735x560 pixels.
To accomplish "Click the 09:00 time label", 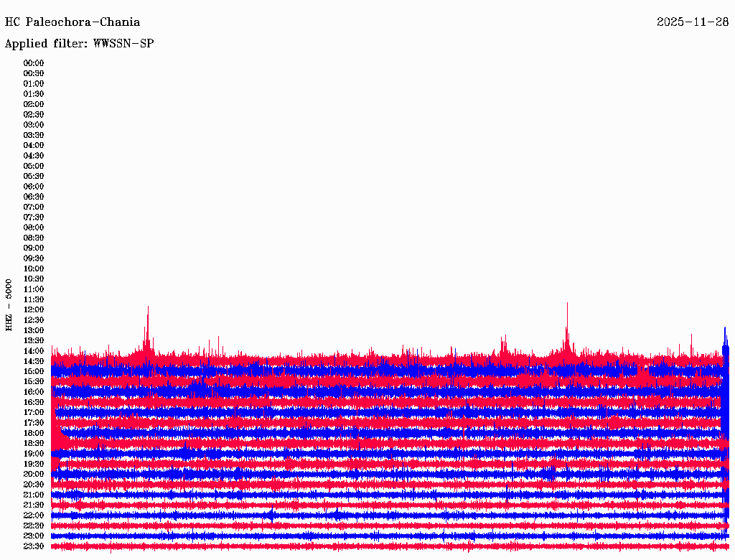I will click(x=33, y=248).
